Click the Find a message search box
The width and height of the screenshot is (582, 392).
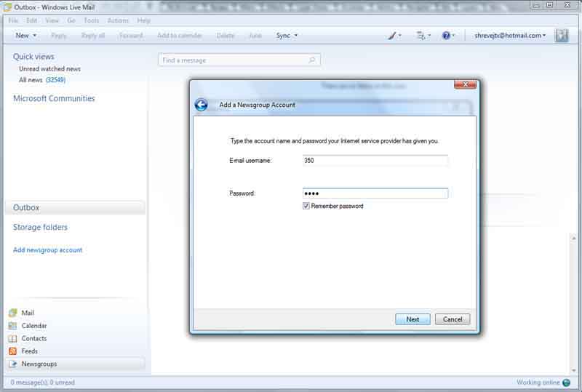point(239,60)
